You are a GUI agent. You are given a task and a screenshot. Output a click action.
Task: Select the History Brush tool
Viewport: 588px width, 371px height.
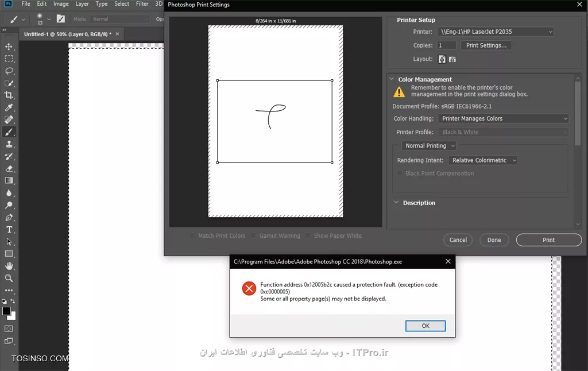(9, 156)
